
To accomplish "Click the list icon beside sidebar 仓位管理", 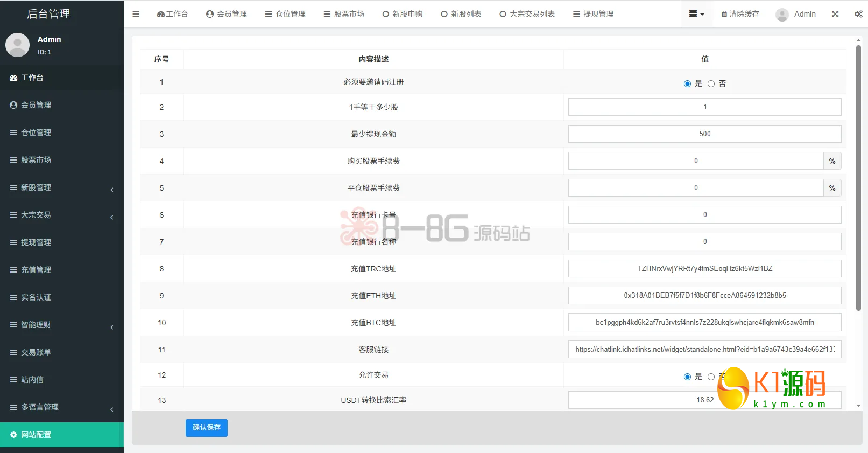I will tap(13, 133).
